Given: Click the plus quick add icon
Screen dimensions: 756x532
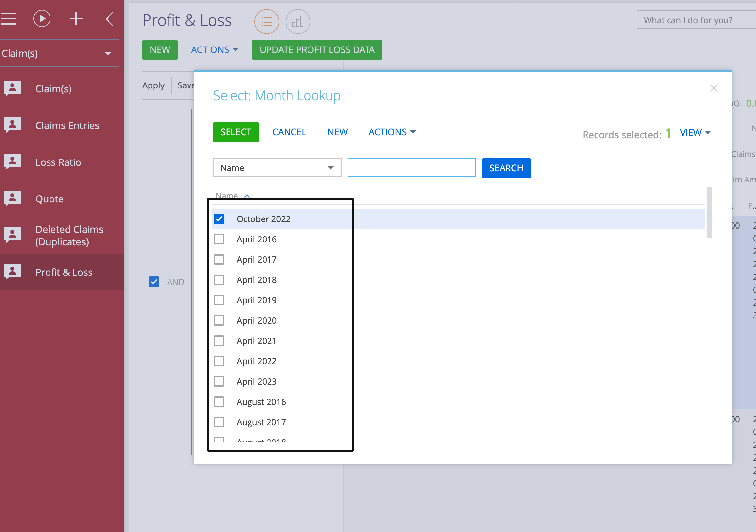Looking at the screenshot, I should [76, 19].
